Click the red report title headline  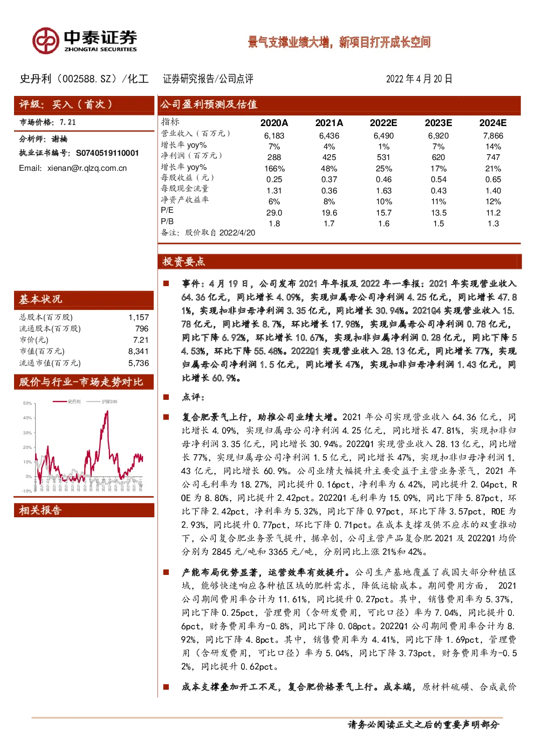coord(339,42)
